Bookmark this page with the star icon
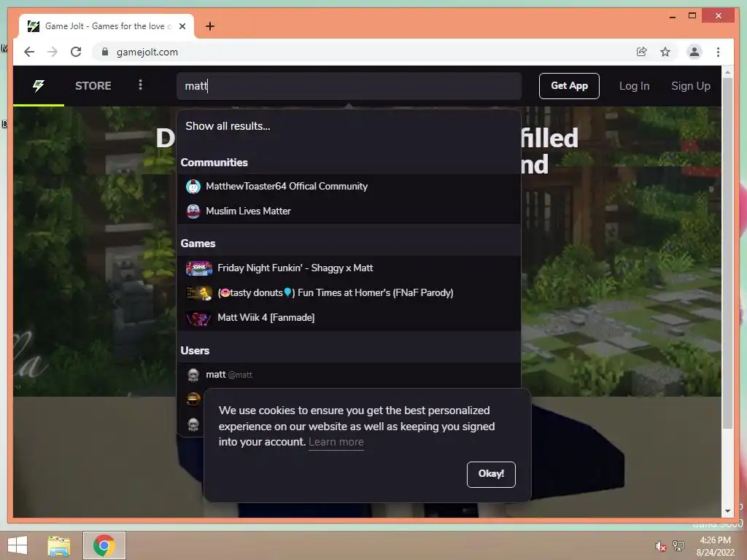 tap(665, 52)
